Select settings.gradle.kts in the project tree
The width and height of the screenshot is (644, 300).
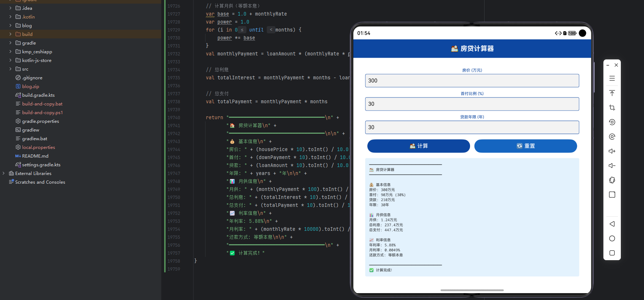[x=41, y=165]
